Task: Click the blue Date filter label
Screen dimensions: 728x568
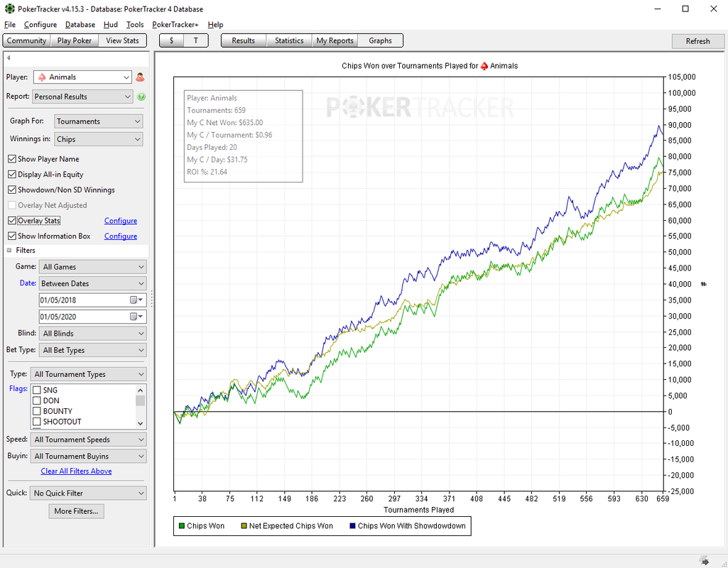Action: pos(28,283)
